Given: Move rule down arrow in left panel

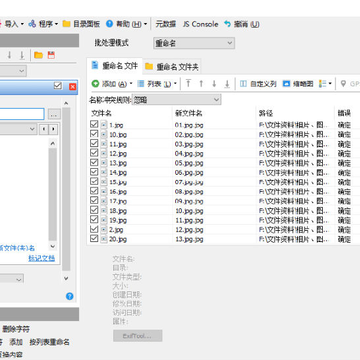Looking at the screenshot, I should pyautogui.click(x=9, y=55).
